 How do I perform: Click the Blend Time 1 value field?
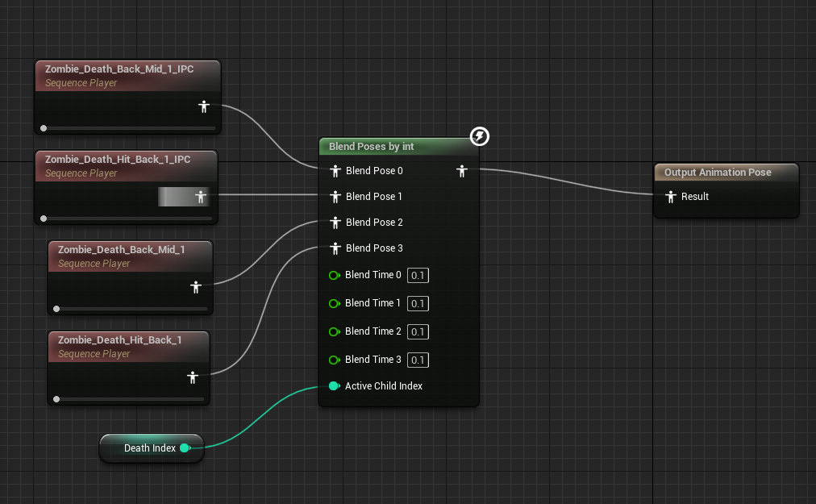[x=418, y=304]
